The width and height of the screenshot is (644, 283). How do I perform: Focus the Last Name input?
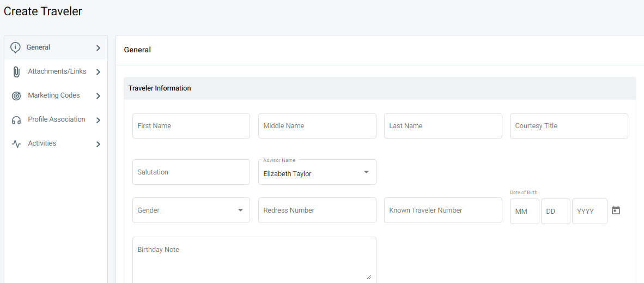442,126
